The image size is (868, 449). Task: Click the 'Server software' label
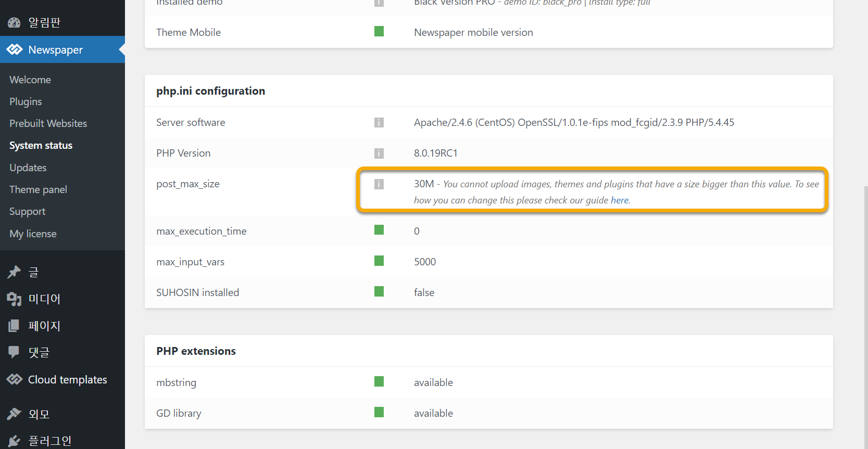point(191,122)
